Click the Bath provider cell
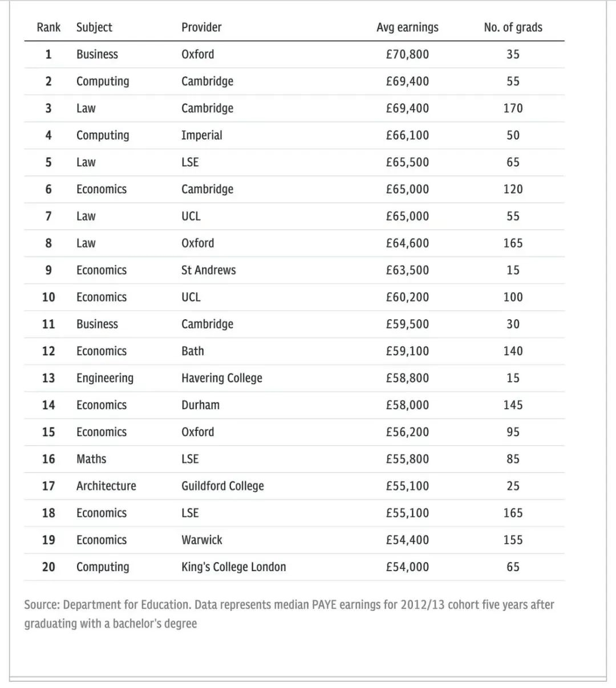Screen dimensions: 616x688 pyautogui.click(x=192, y=351)
